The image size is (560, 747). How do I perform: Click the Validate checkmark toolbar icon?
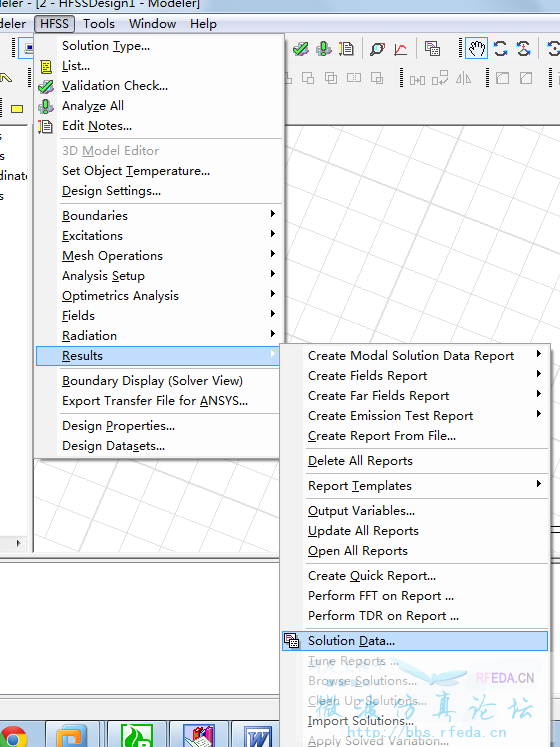click(301, 49)
